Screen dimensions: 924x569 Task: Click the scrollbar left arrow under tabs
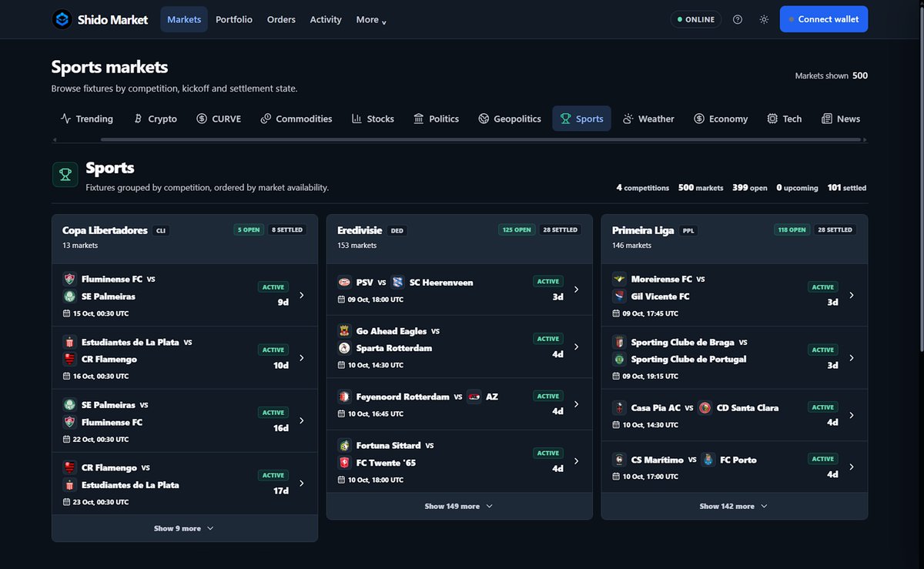[x=54, y=139]
